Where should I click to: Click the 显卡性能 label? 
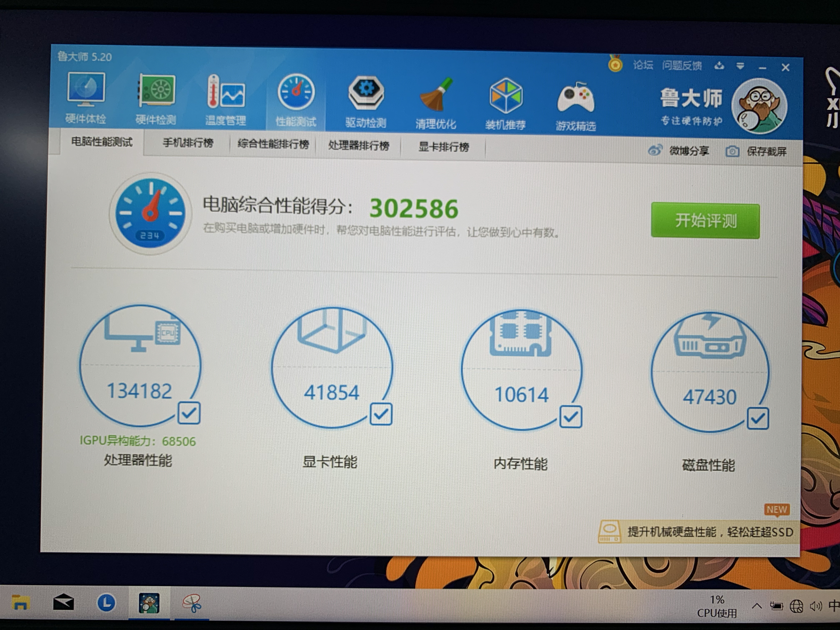(330, 462)
